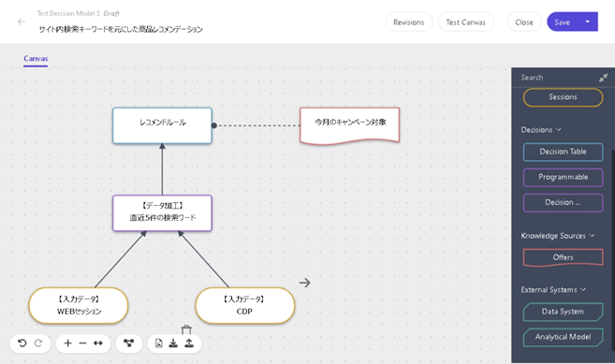Open the Revisions button
The width and height of the screenshot is (615, 364).
point(409,22)
